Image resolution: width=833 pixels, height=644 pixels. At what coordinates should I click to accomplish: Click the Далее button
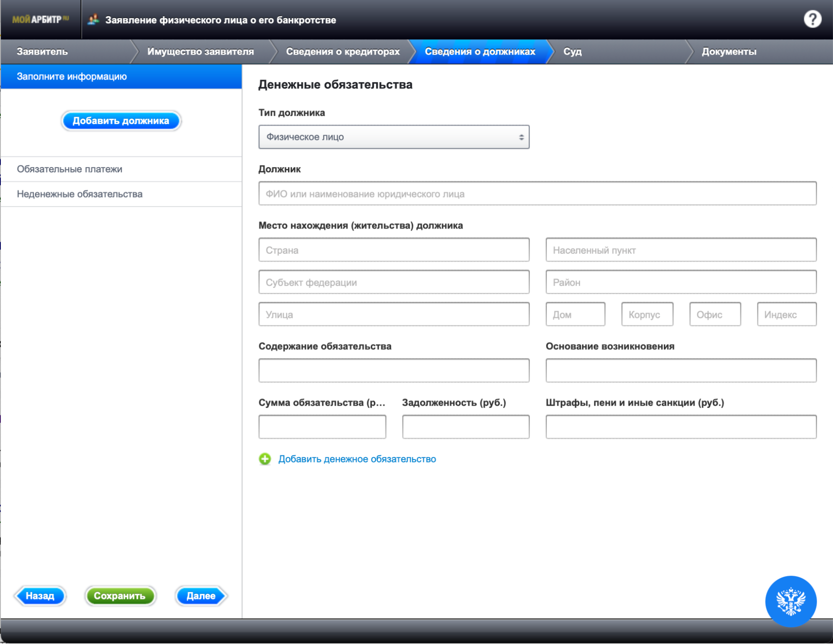201,596
